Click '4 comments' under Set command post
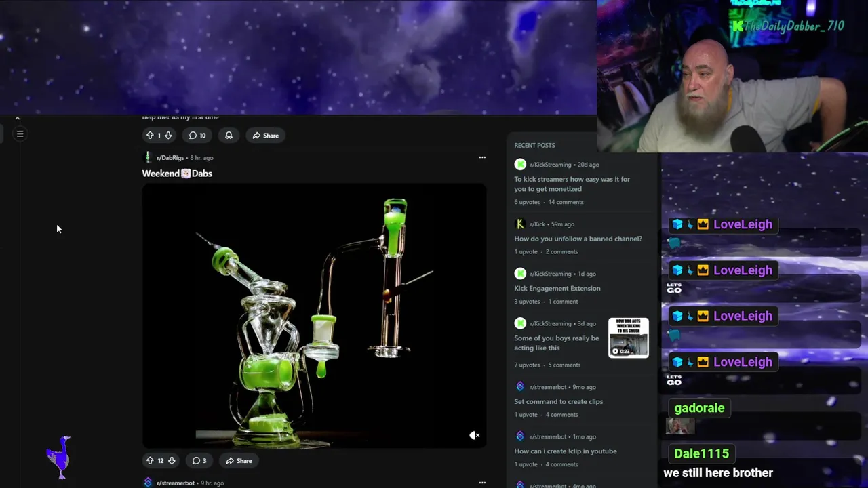Image resolution: width=868 pixels, height=488 pixels. coord(561,415)
